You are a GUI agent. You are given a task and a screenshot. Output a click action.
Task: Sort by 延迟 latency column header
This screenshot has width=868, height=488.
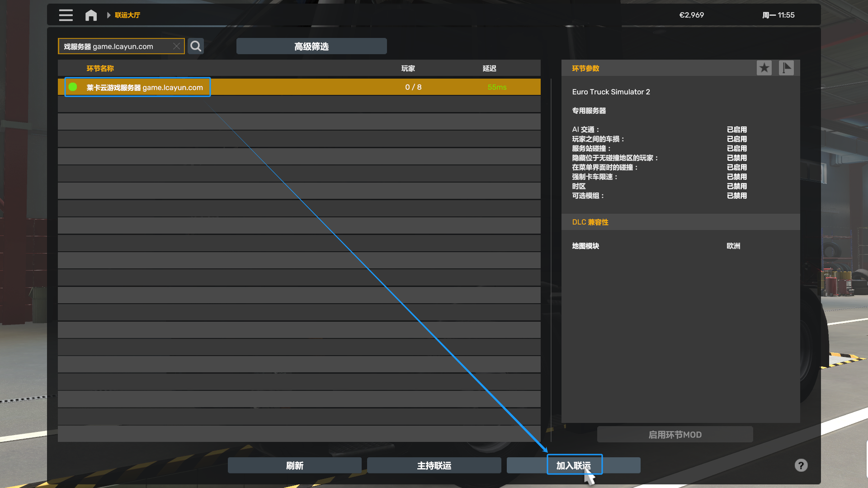(489, 68)
